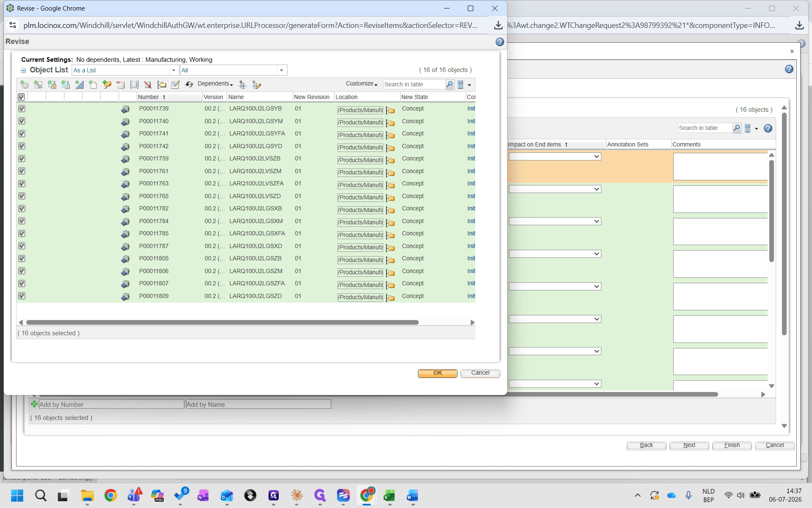Click the Revise help question mark icon

point(499,42)
